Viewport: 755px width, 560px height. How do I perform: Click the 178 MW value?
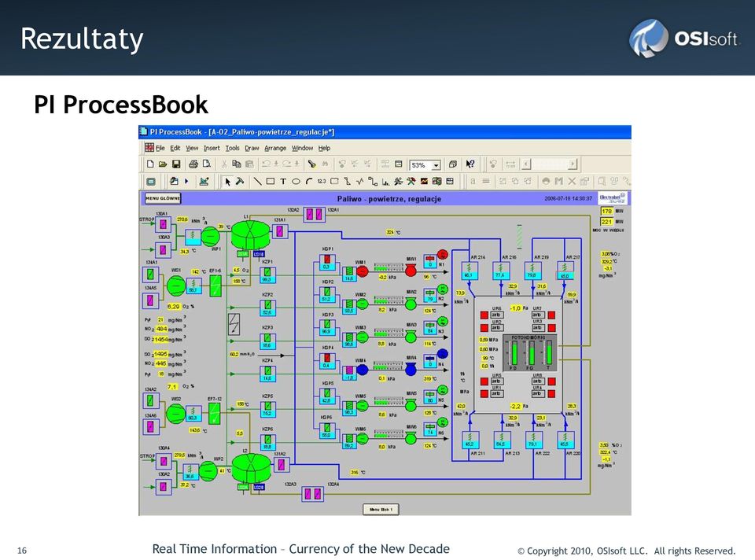[x=606, y=212]
